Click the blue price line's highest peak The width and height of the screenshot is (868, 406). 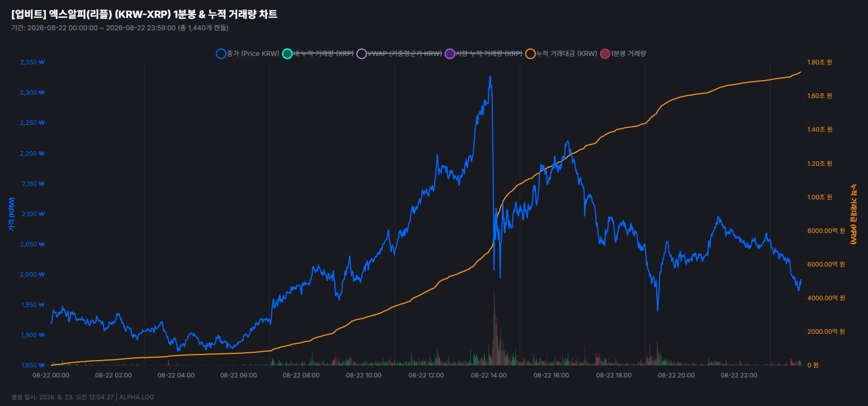pos(490,76)
